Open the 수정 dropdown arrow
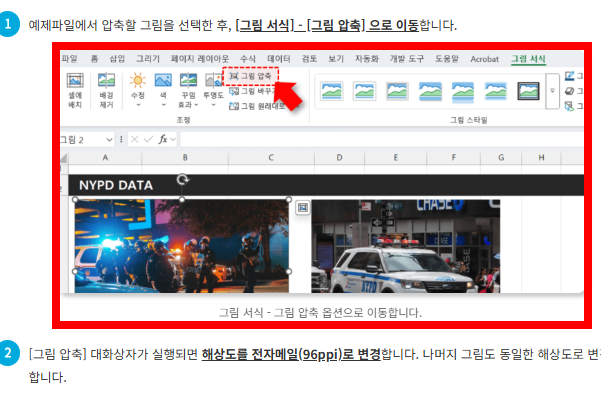The height and width of the screenshot is (398, 601). (x=138, y=105)
